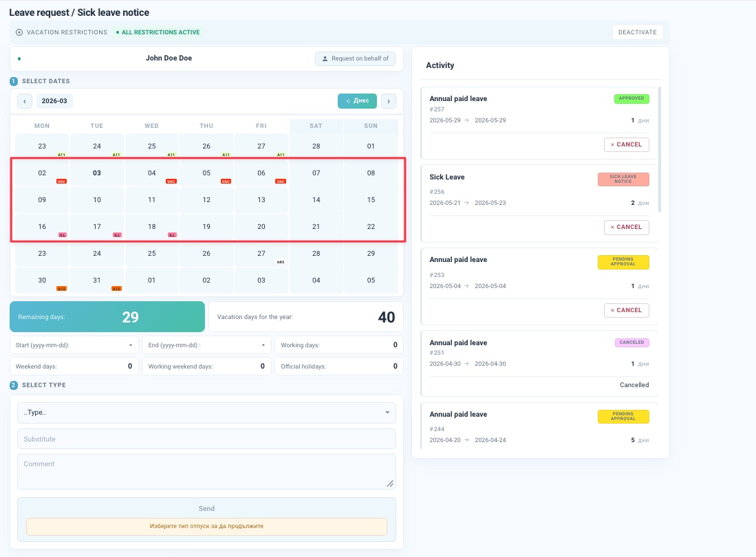Cancel pending Annual paid leave #253

click(x=626, y=310)
